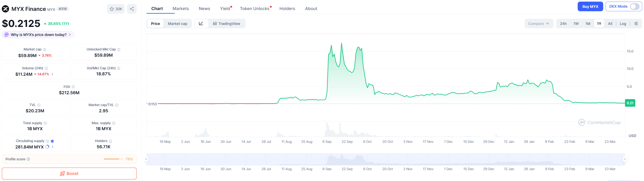Switch chart to Market cap view
Image resolution: width=644 pixels, height=181 pixels.
tap(177, 24)
